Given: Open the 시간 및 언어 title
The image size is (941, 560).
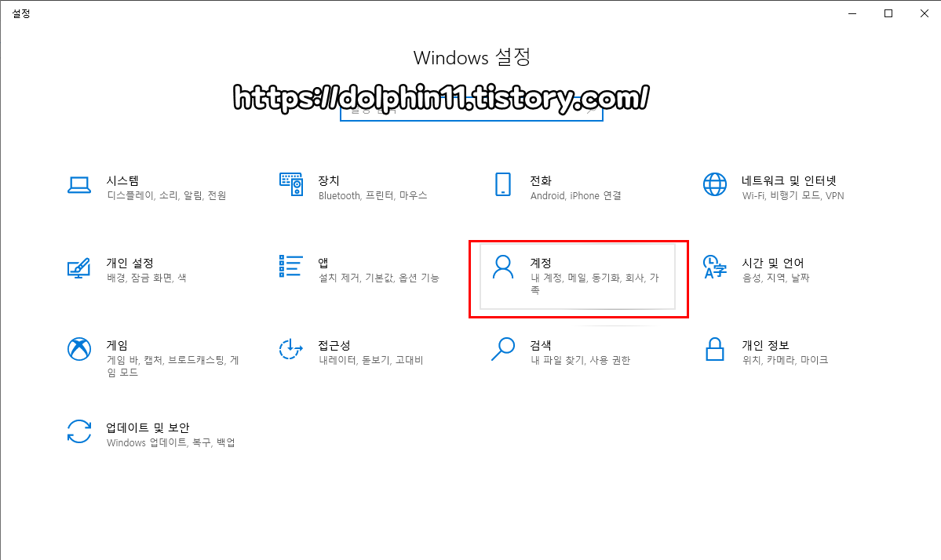Looking at the screenshot, I should click(x=773, y=264).
